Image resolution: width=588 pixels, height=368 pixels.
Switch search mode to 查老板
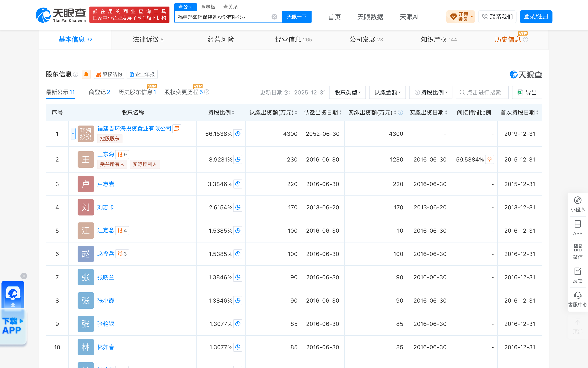(208, 7)
